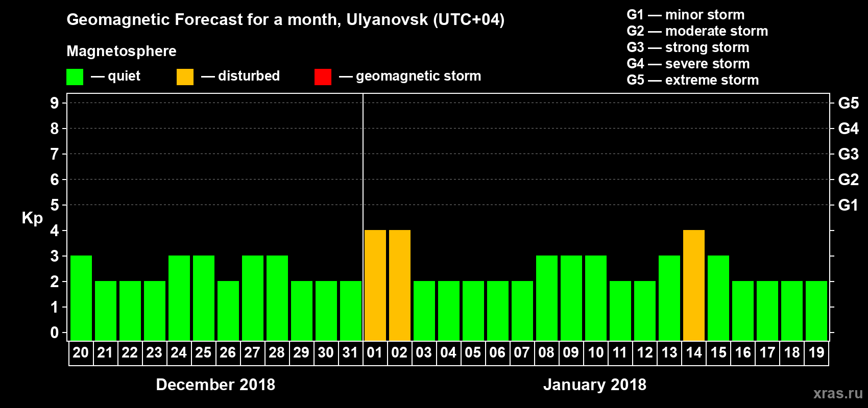
Task: Click Kp value 9 on left axis
Action: [x=55, y=103]
